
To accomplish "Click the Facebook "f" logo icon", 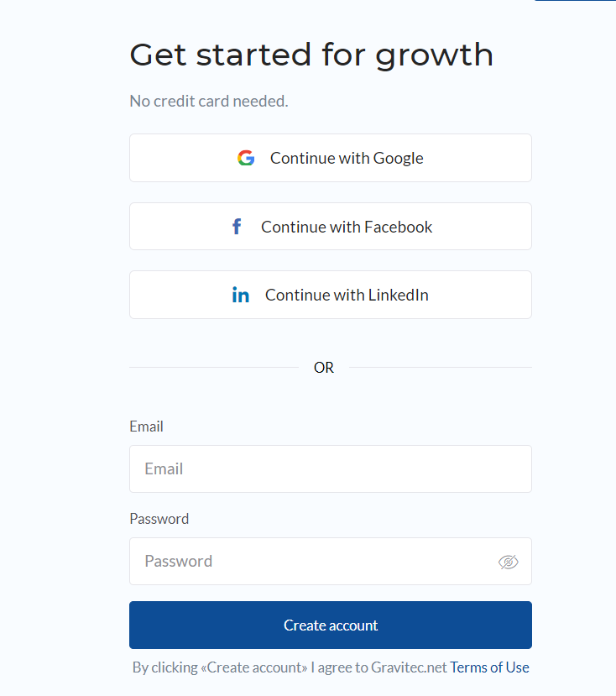I will pos(237,227).
